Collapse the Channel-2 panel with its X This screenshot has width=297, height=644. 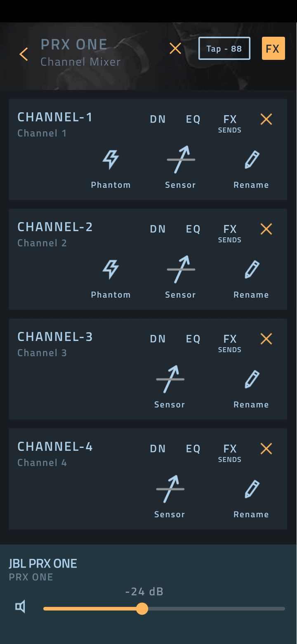point(266,229)
